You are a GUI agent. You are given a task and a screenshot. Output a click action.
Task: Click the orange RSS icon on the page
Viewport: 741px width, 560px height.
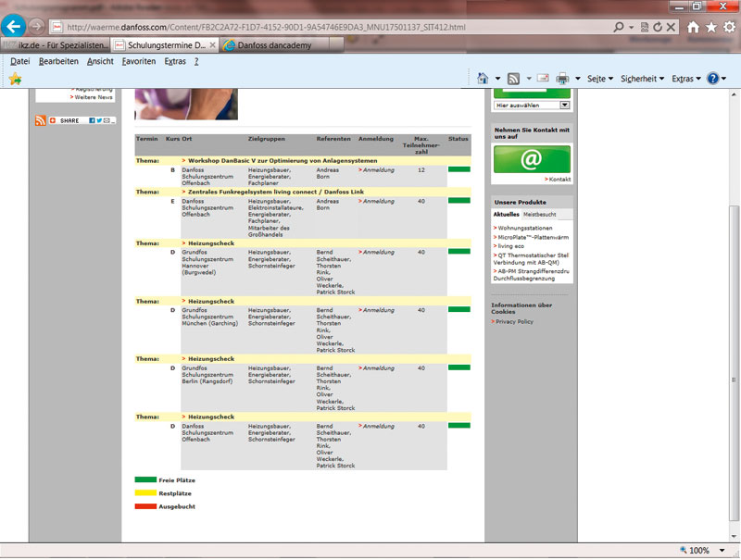click(x=40, y=120)
